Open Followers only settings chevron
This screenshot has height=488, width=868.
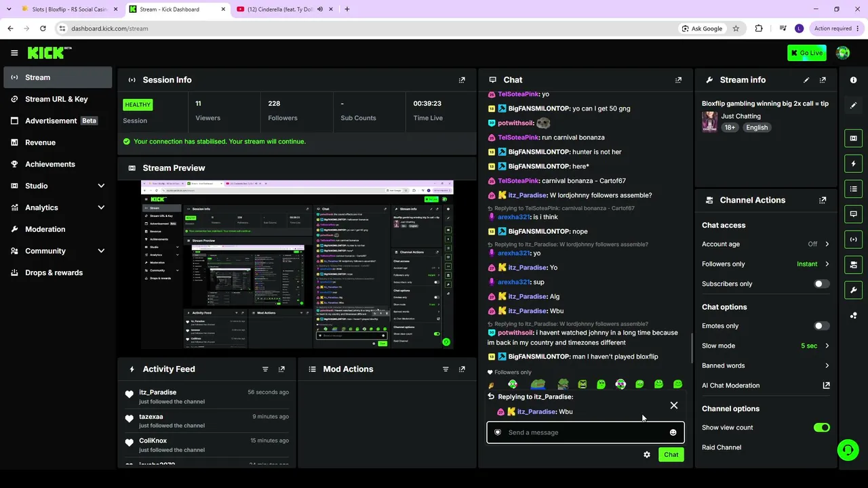827,264
